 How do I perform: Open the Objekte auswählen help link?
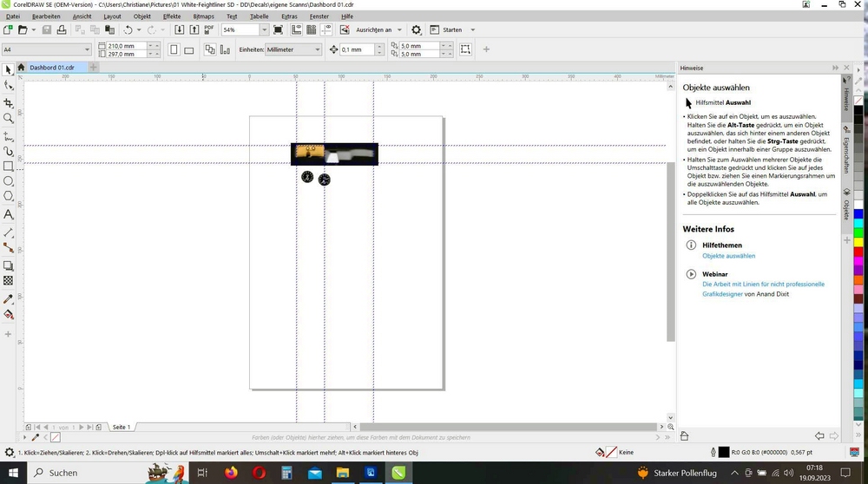coord(728,256)
